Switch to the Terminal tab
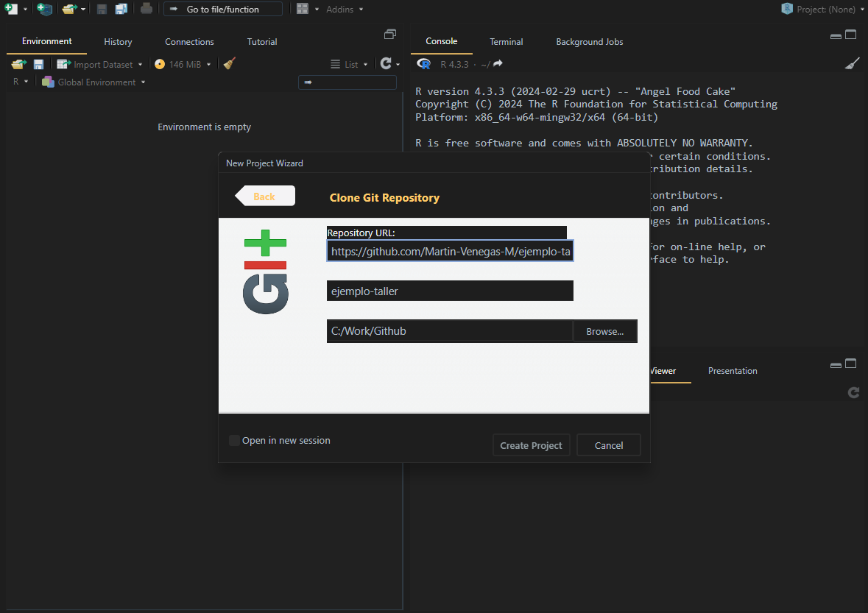The height and width of the screenshot is (613, 868). (x=506, y=42)
